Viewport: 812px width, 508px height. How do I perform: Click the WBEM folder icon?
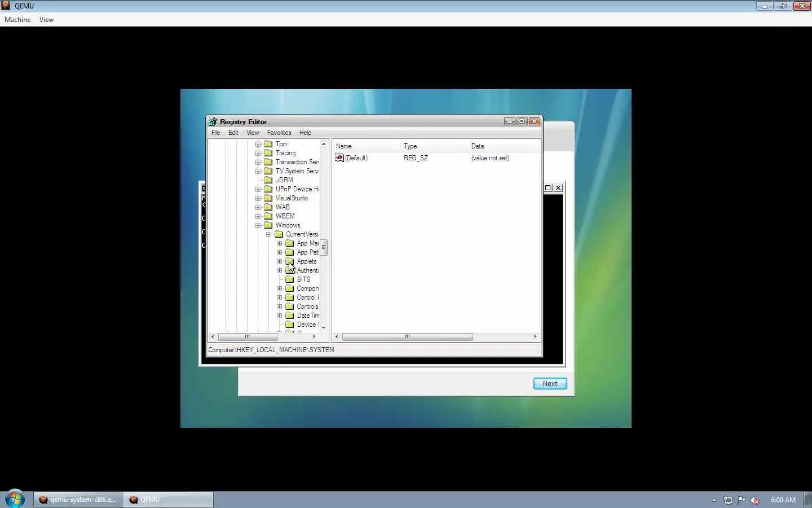pyautogui.click(x=268, y=216)
